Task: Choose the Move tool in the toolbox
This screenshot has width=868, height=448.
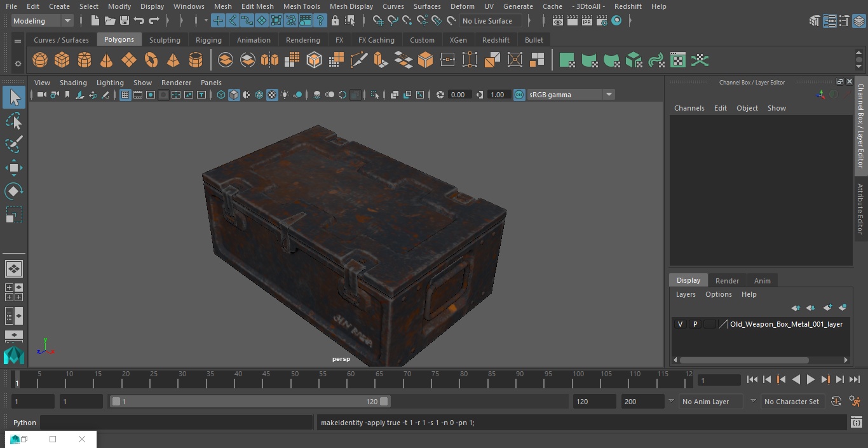Action: click(x=14, y=168)
